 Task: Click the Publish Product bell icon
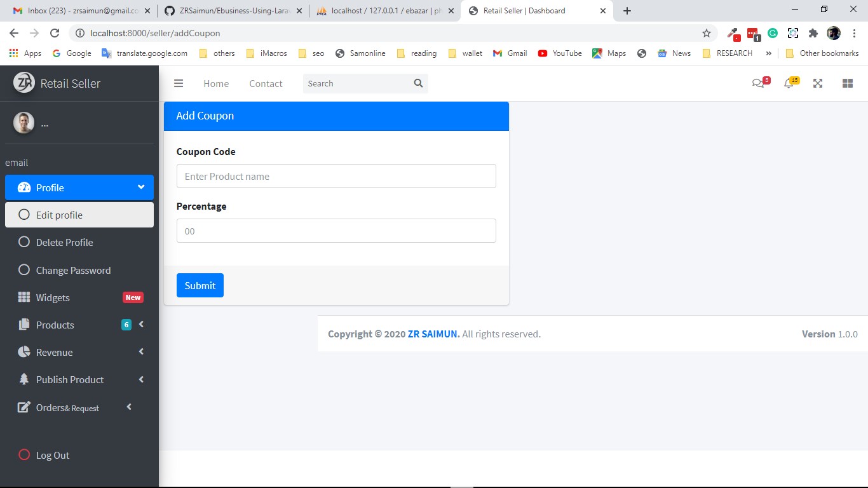click(24, 379)
